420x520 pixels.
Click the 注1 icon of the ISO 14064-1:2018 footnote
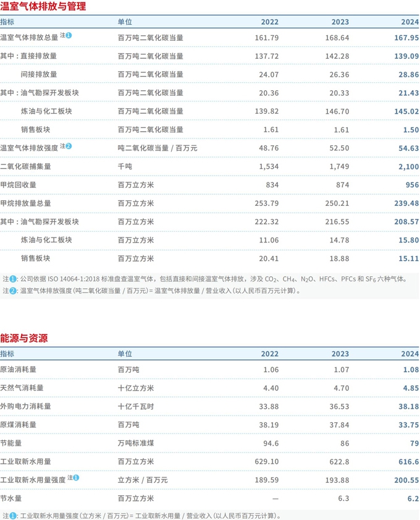pyautogui.click(x=13, y=279)
